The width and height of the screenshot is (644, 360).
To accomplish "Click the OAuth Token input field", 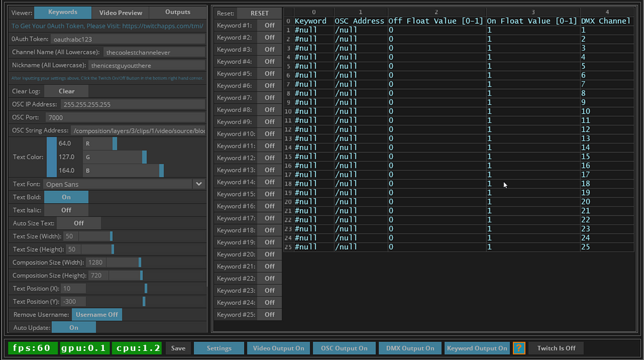I will point(128,40).
